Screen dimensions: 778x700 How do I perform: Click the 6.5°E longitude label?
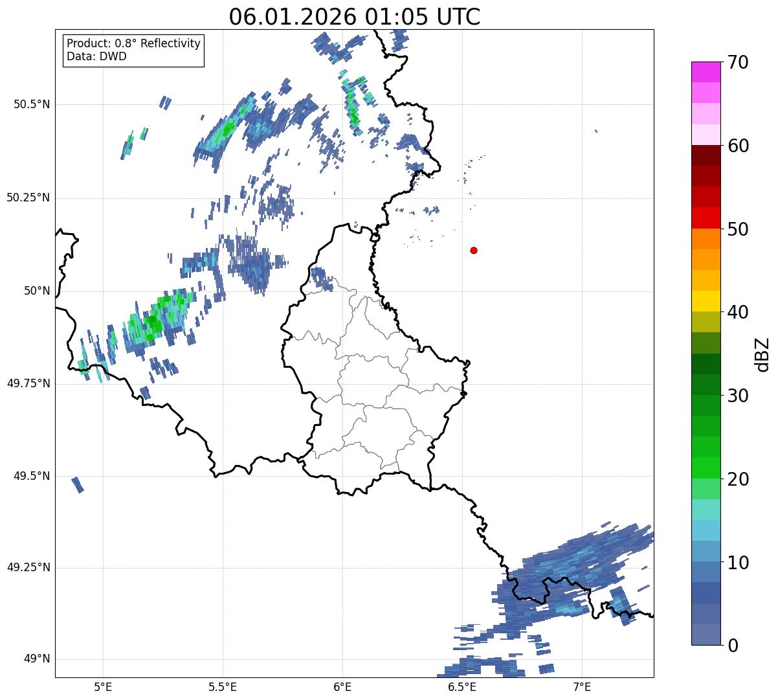point(463,687)
